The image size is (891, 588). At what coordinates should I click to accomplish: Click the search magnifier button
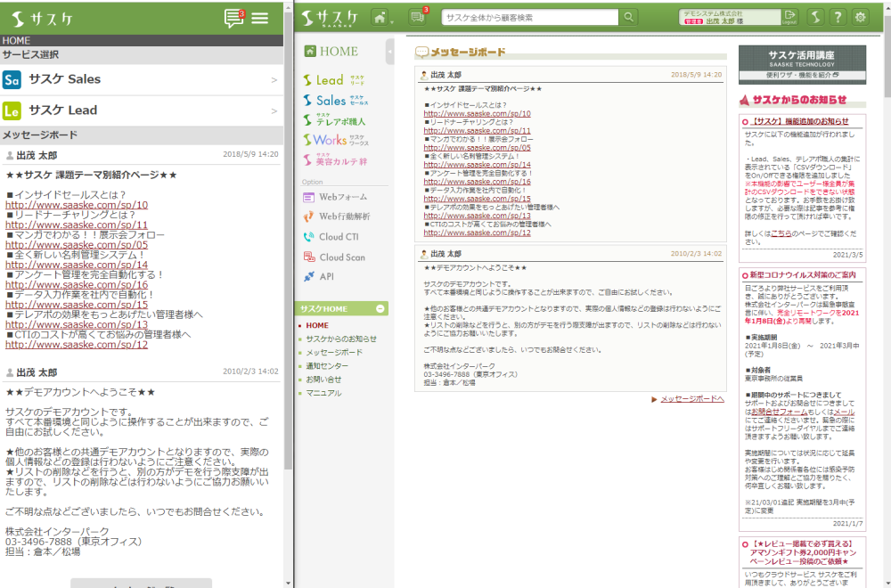pyautogui.click(x=629, y=17)
